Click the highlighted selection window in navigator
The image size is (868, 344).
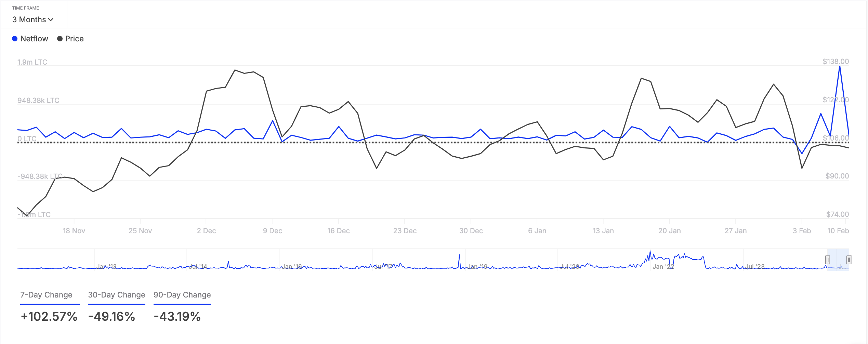click(x=838, y=259)
